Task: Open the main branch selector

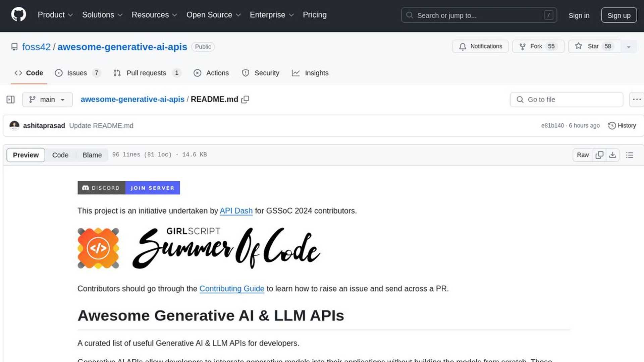Action: [x=47, y=99]
